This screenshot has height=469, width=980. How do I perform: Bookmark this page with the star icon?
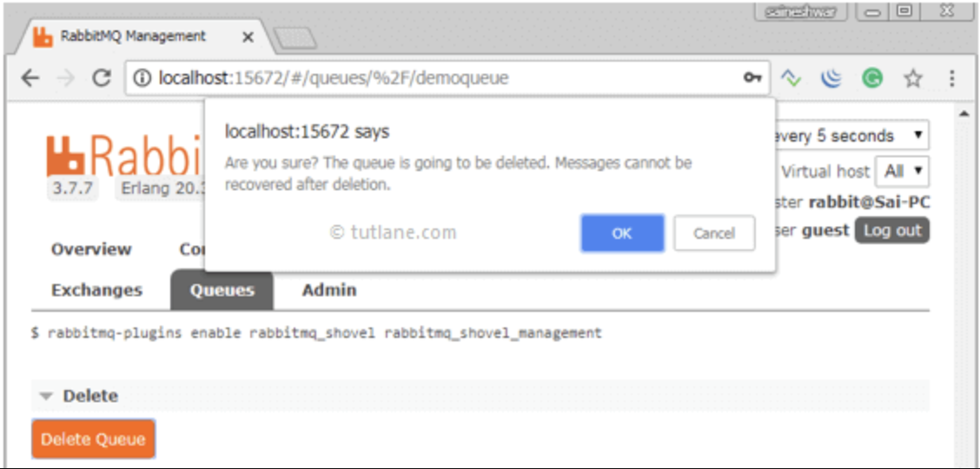click(913, 78)
